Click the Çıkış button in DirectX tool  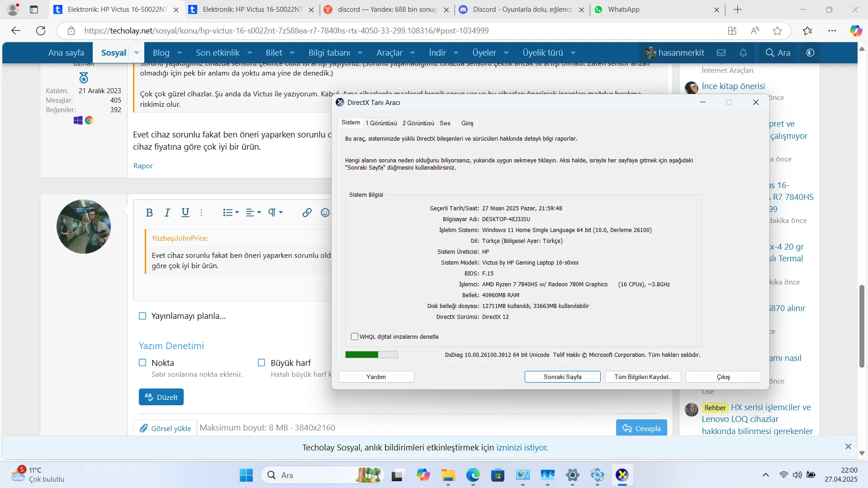[x=724, y=377]
